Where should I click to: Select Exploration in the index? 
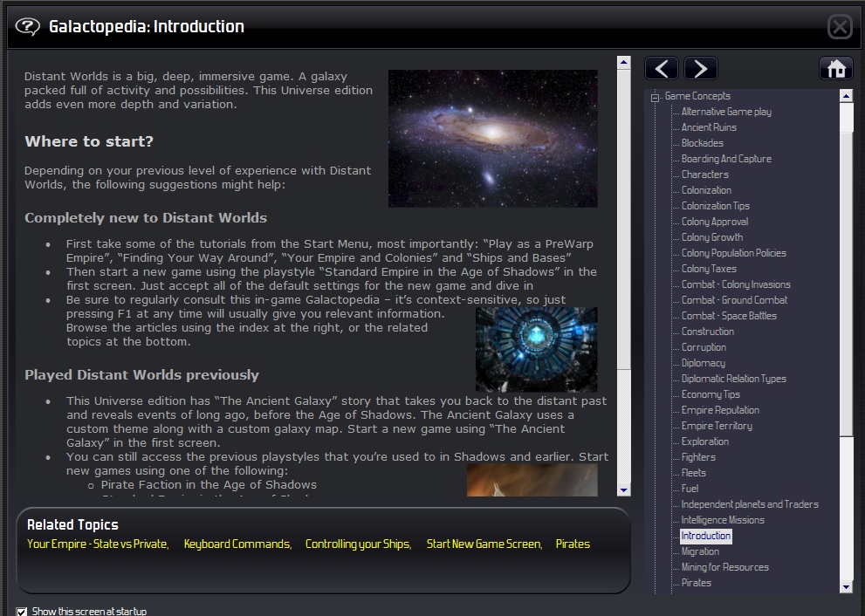pos(705,441)
